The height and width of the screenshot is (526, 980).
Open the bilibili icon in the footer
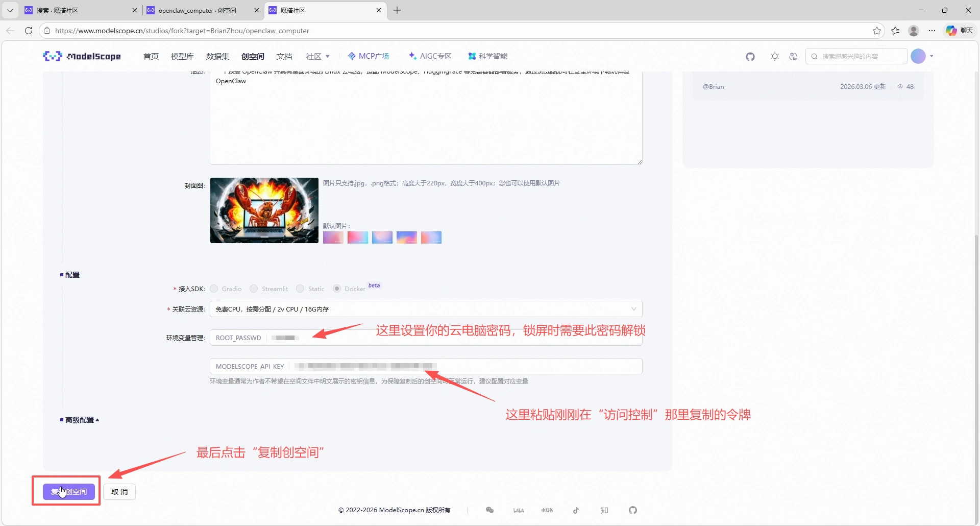[x=519, y=510]
